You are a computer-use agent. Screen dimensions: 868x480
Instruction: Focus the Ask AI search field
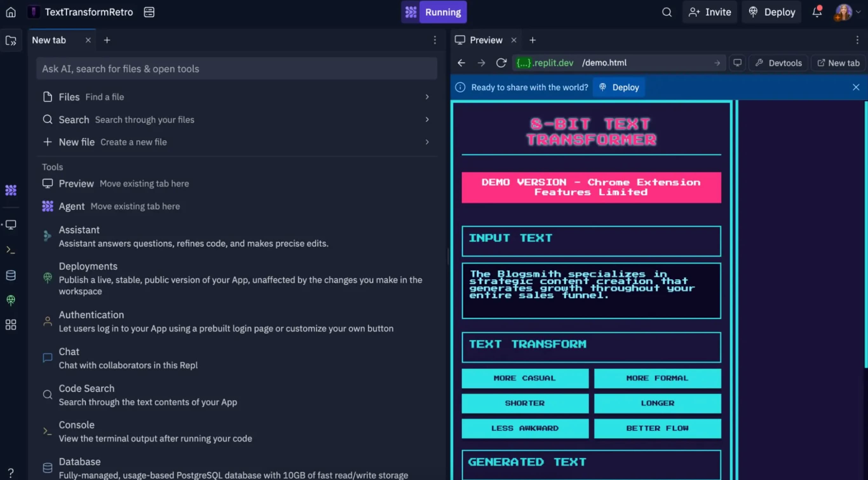pos(237,69)
